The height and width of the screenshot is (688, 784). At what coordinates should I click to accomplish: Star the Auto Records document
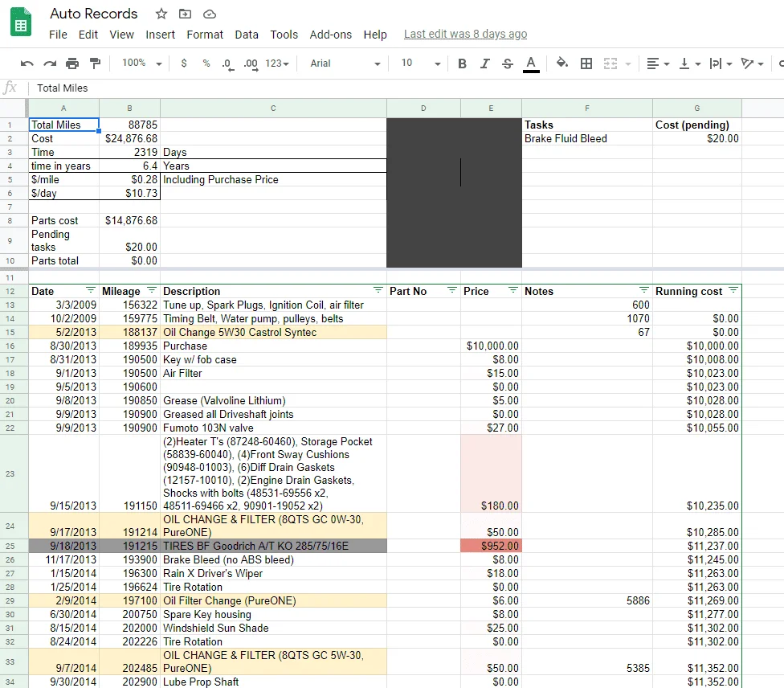[x=161, y=14]
